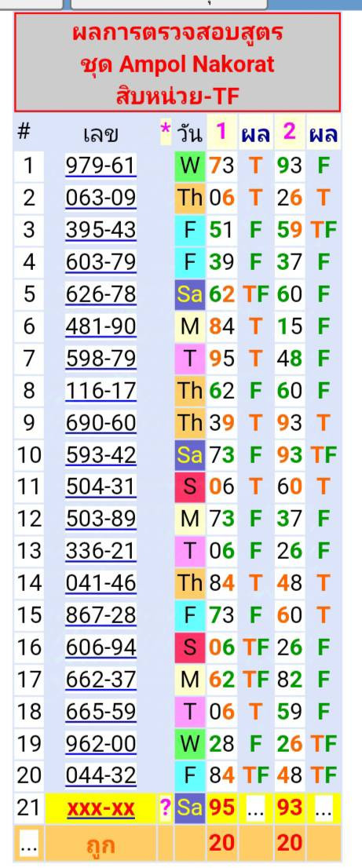Click the ellipsis result box after 93
The width and height of the screenshot is (362, 868).
[324, 809]
